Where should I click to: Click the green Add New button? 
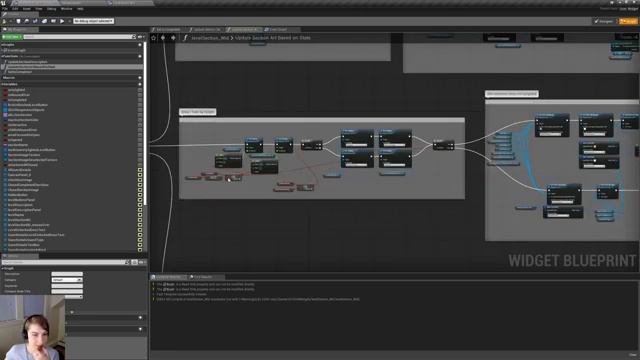point(11,37)
